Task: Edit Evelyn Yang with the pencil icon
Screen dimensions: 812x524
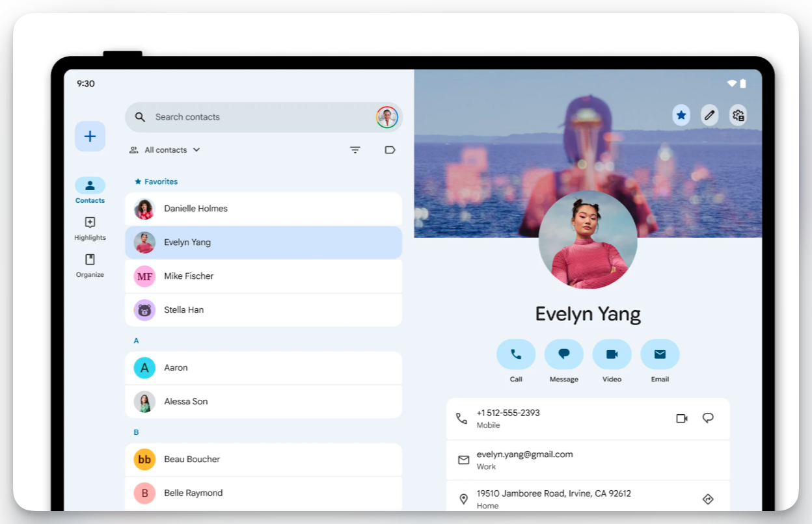Action: [x=709, y=115]
